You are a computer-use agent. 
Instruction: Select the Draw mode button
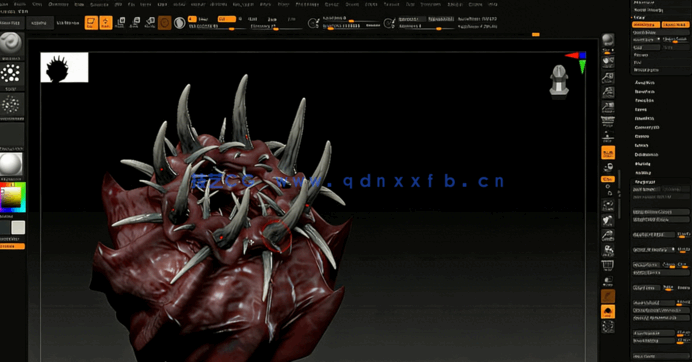click(105, 23)
